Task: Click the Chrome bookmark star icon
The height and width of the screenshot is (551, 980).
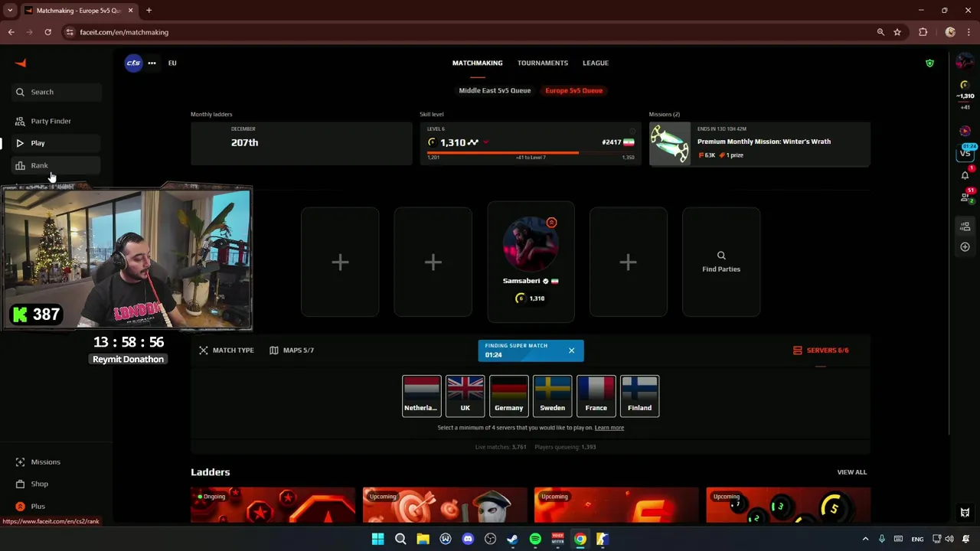Action: 897,32
